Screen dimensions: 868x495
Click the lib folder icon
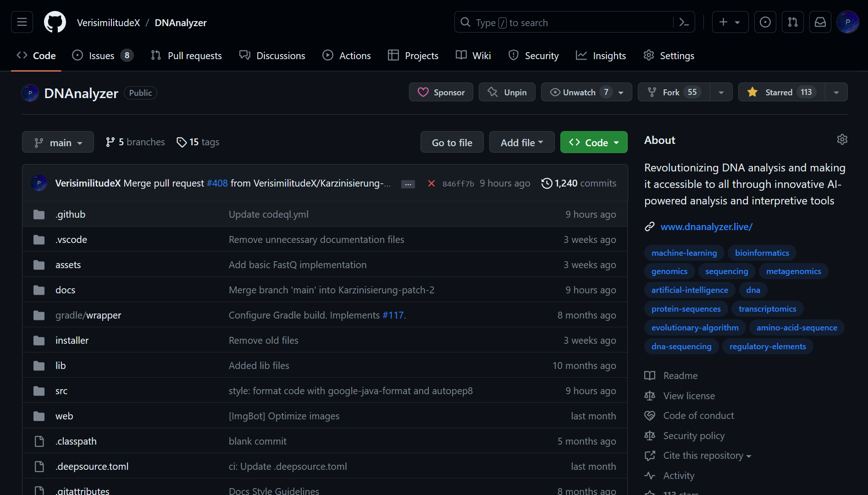pos(39,366)
